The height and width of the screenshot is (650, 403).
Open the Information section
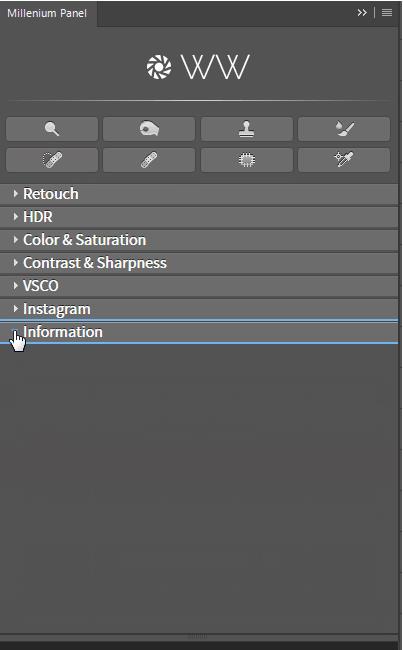pos(199,332)
